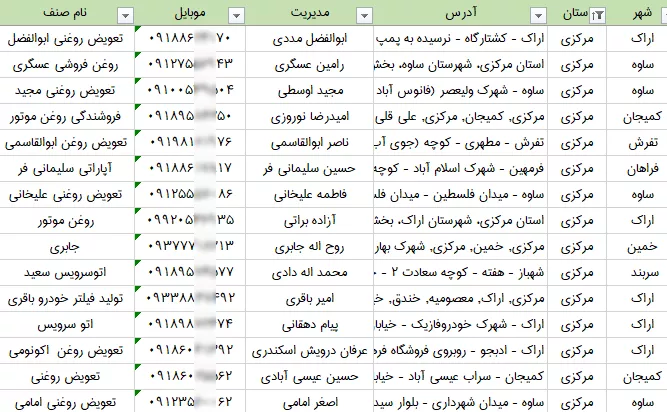667x412 pixels.
Task: Select cell تعویض روغن ابوالقاسمی
Action: point(67,142)
